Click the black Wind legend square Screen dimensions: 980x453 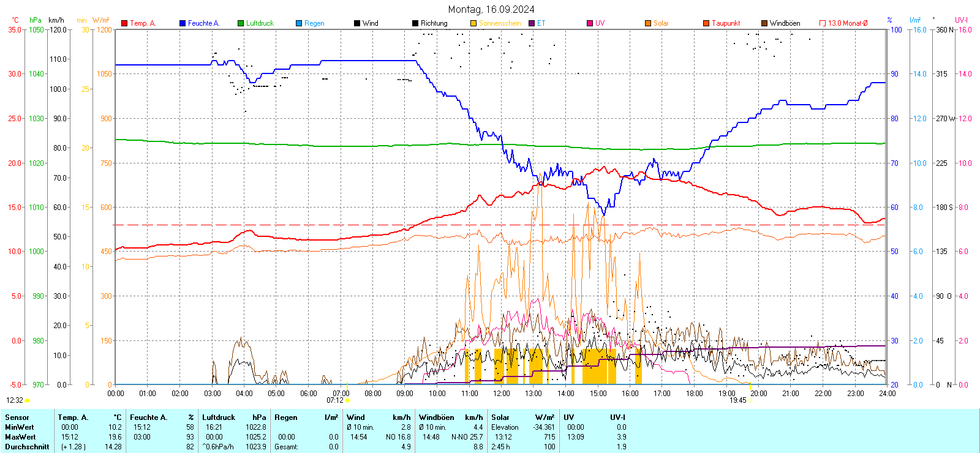coord(357,23)
